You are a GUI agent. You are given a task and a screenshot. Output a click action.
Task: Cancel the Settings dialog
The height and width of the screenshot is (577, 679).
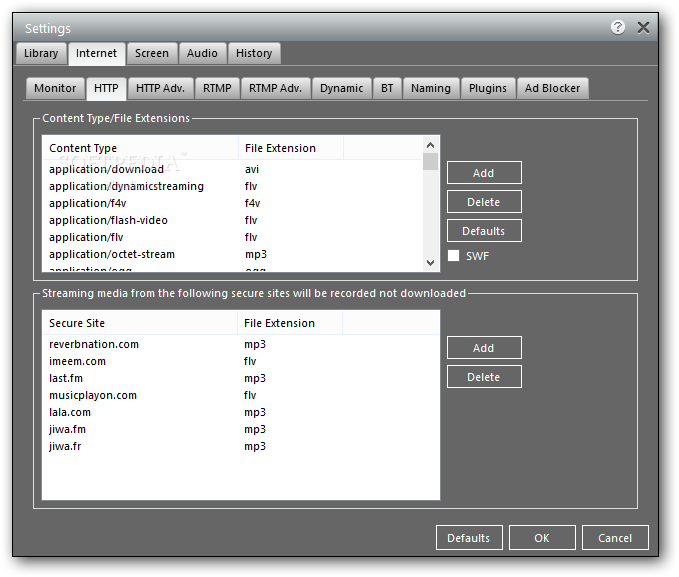coord(615,538)
